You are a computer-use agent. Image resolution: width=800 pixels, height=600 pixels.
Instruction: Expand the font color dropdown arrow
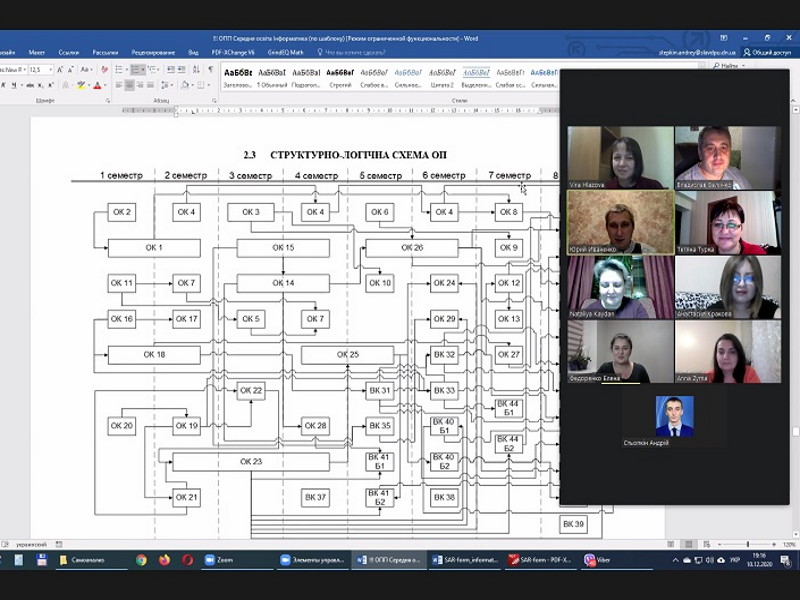tap(105, 85)
